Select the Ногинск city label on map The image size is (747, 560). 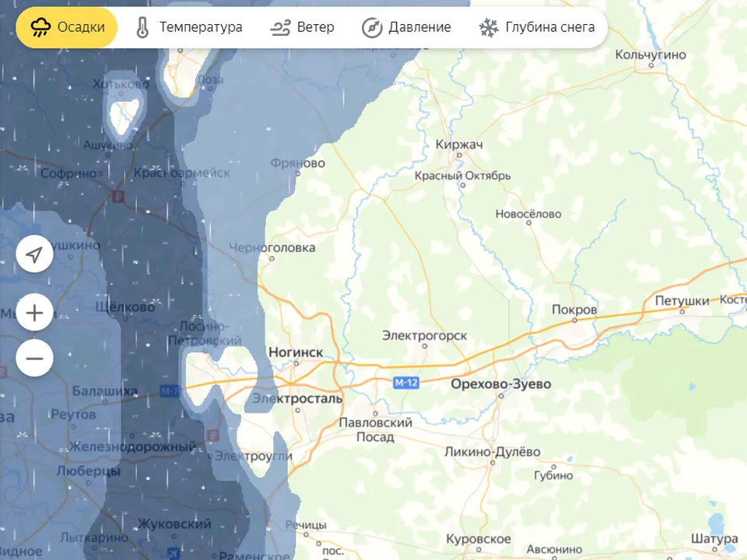(x=296, y=352)
